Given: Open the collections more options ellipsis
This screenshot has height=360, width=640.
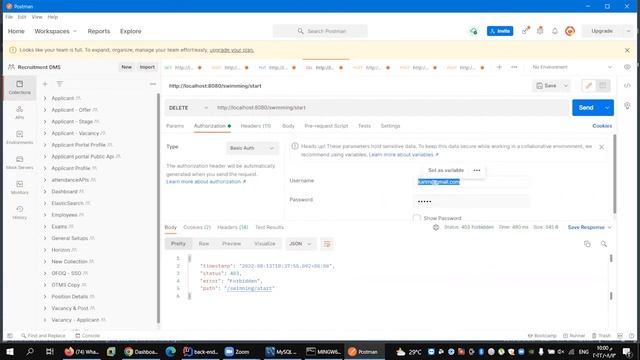Looking at the screenshot, I should click(153, 84).
